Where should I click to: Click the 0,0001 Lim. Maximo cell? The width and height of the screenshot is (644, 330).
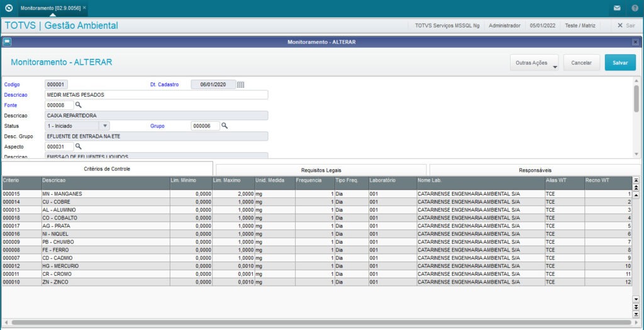coord(233,274)
